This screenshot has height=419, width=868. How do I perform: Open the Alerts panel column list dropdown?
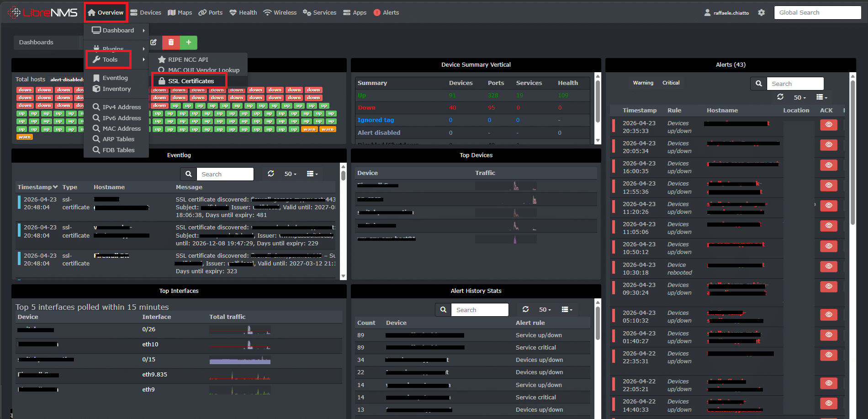tap(822, 97)
